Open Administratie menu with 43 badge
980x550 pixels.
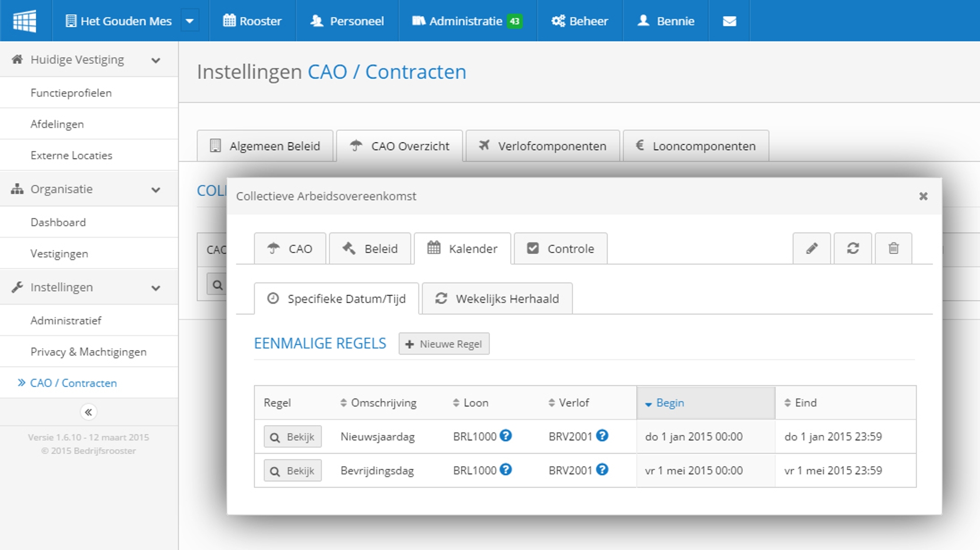coord(467,21)
